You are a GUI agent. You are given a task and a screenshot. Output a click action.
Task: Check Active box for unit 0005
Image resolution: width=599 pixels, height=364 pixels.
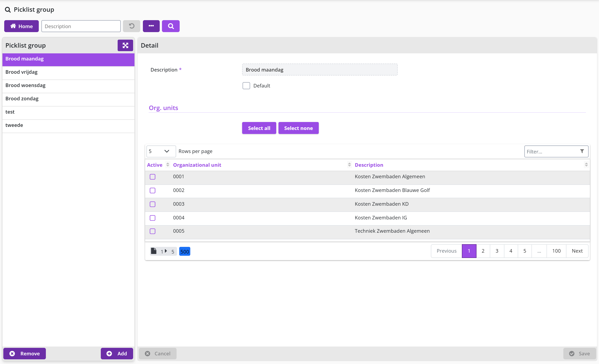click(x=152, y=231)
